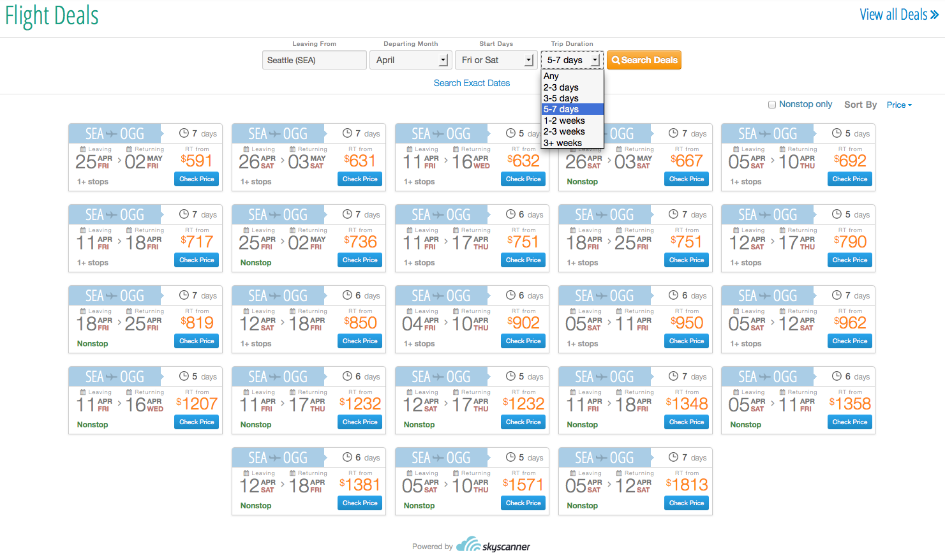Click the airplane icon on the $1381 deal
The image size is (945, 560).
tap(275, 458)
